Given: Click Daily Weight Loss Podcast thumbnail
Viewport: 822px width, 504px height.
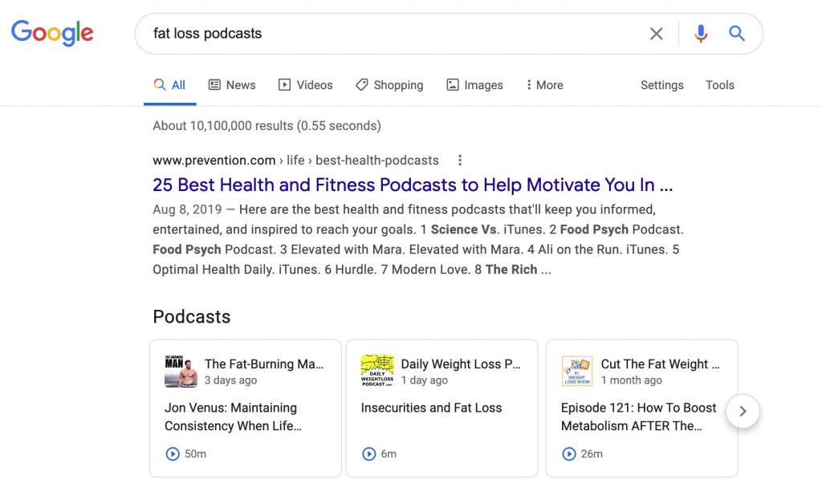Looking at the screenshot, I should (x=377, y=372).
